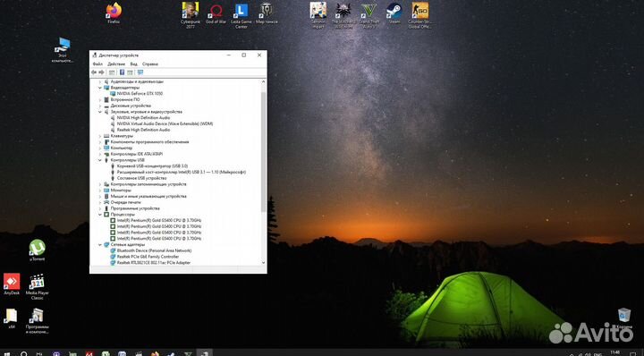Open the Вид menu
This screenshot has width=644, height=356.
pyautogui.click(x=134, y=64)
